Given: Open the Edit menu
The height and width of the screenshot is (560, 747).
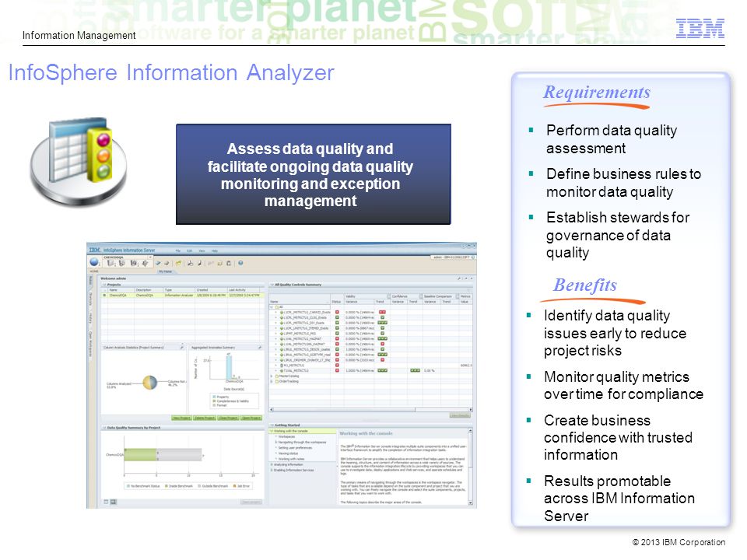Looking at the screenshot, I should click(x=190, y=250).
